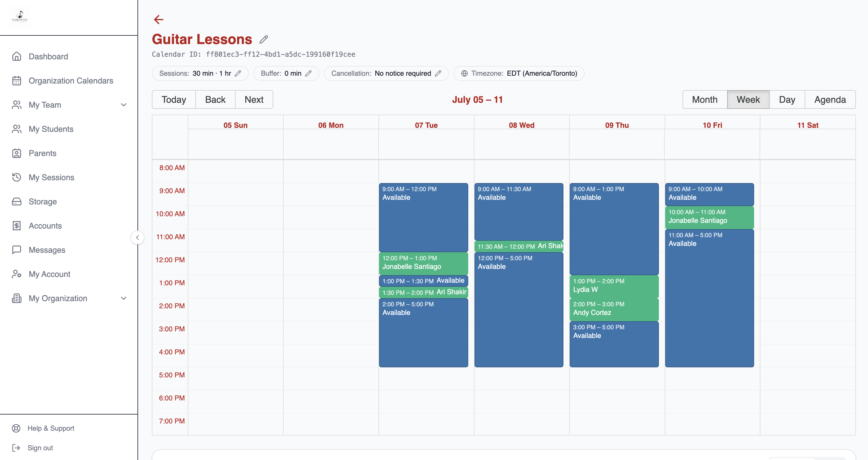
Task: Expand the My Organization submenu chevron
Action: 124,299
